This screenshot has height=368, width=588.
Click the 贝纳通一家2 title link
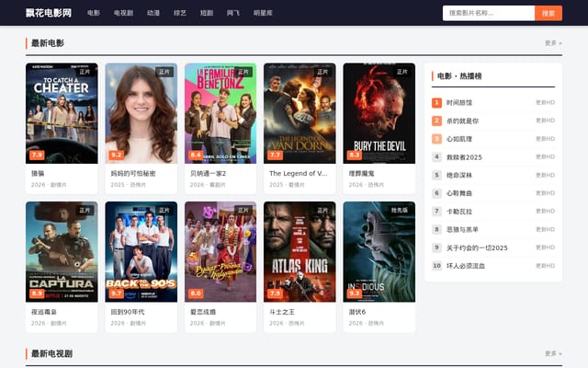[208, 174]
